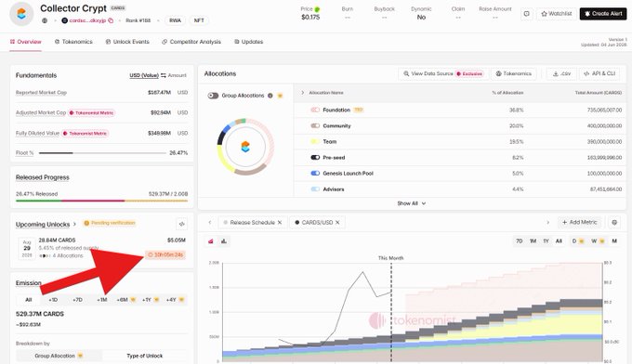The height and width of the screenshot is (364, 632).
Task: Expand Allocation Name column chevron
Action: point(303,93)
